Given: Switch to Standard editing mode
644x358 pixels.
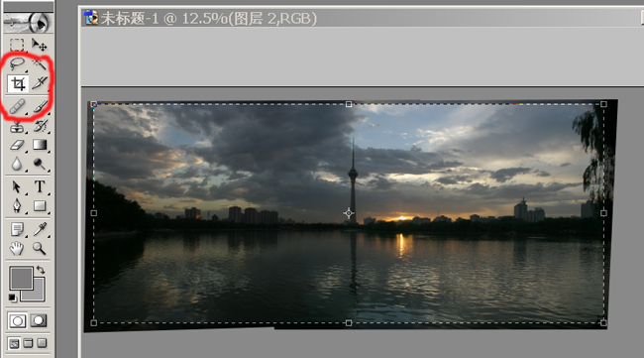Looking at the screenshot, I should (17, 320).
